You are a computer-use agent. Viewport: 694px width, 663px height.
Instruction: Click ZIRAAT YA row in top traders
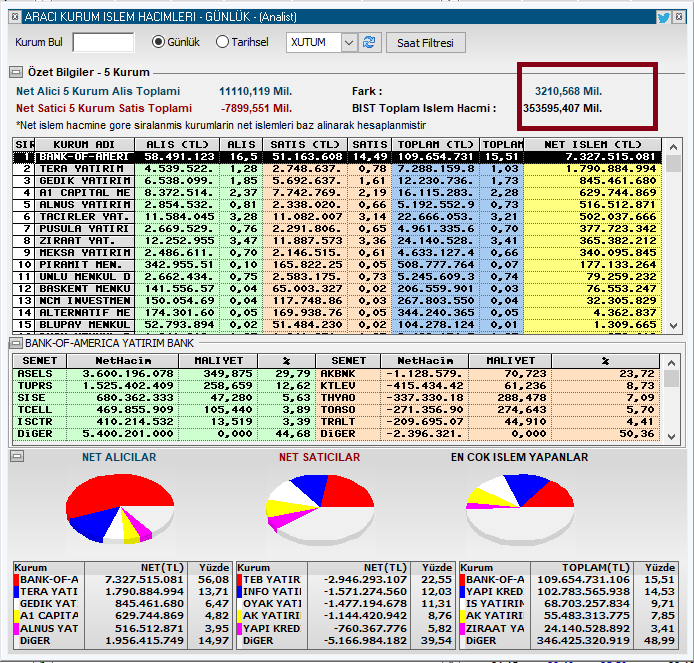568,628
